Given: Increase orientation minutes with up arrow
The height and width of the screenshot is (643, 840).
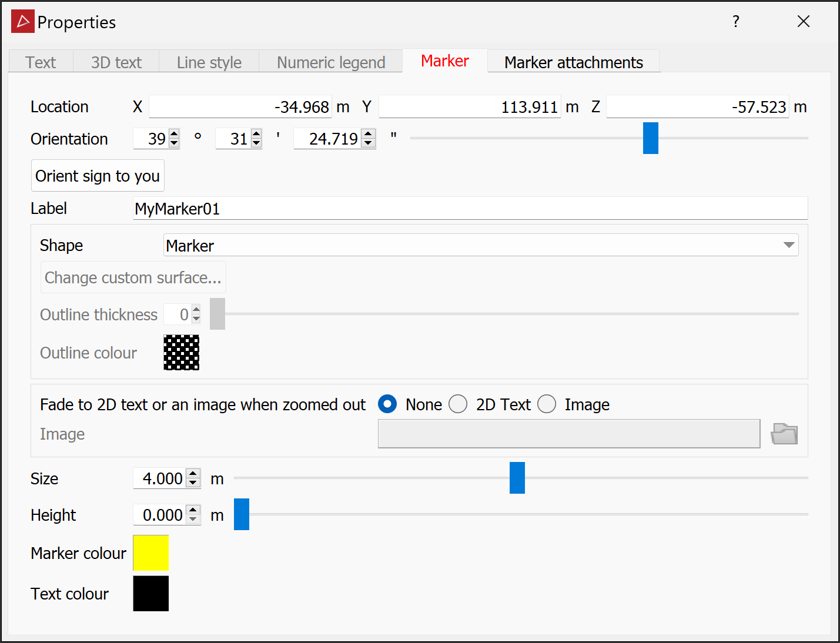Looking at the screenshot, I should pos(256,134).
